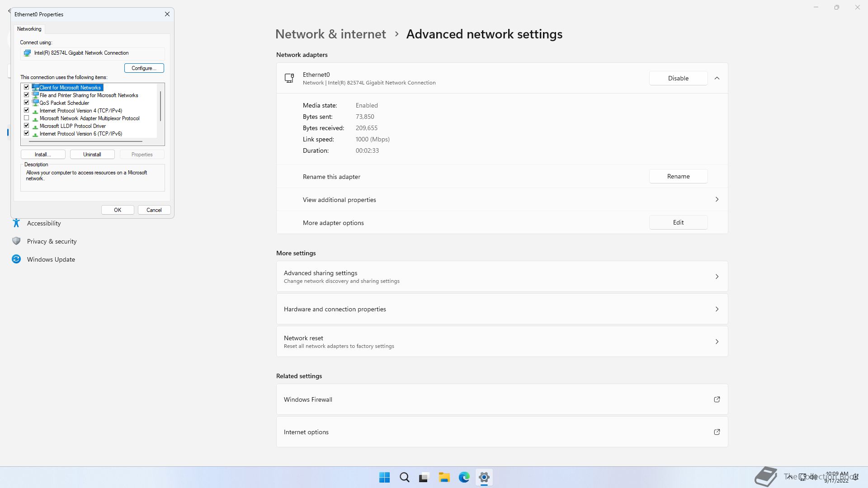The height and width of the screenshot is (488, 868).
Task: Click the network adapter icon beside Intel(R) 82574L
Action: (x=27, y=53)
